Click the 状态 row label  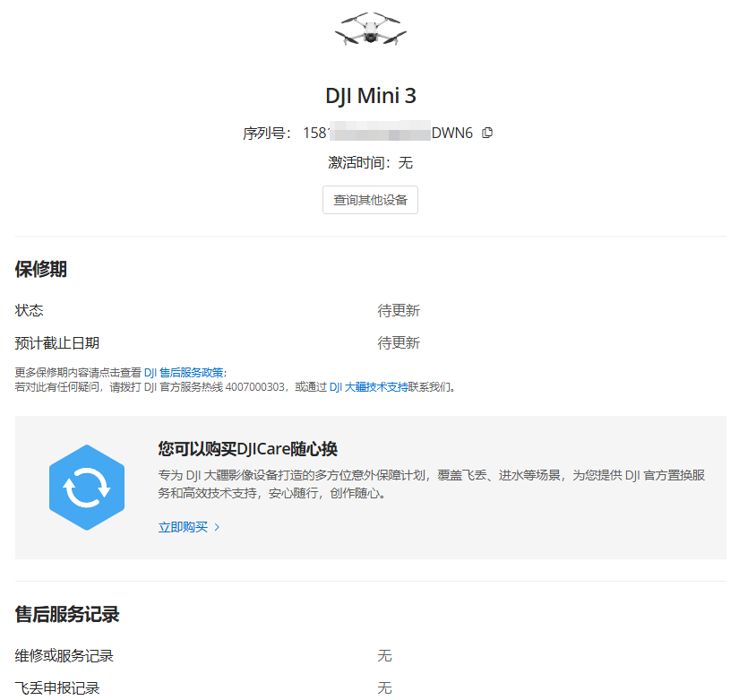click(30, 310)
